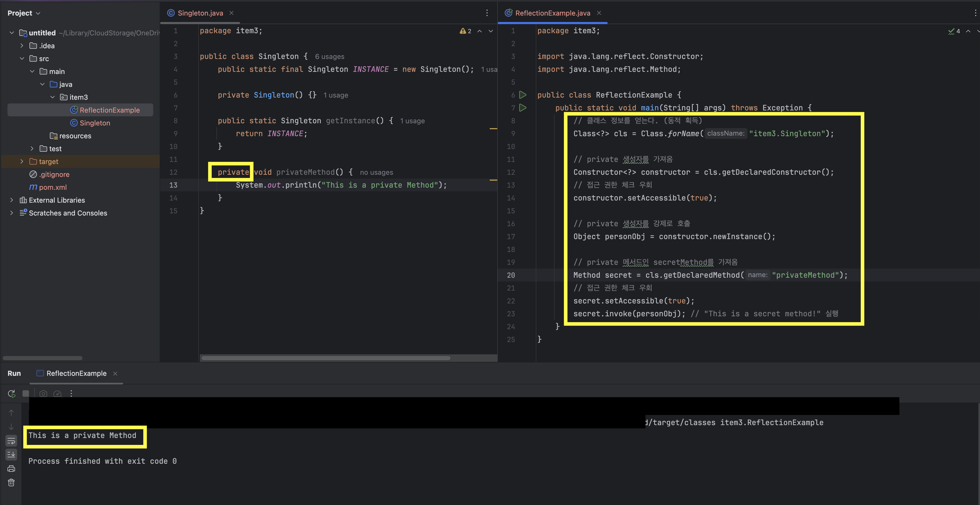Open Run toolbar more options menu
This screenshot has width=980, height=505.
click(x=71, y=393)
